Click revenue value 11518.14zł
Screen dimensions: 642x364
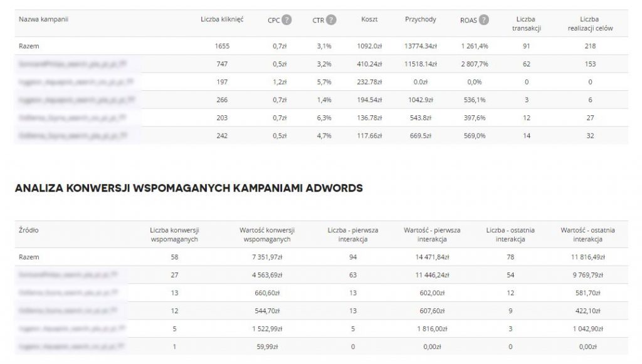point(421,64)
